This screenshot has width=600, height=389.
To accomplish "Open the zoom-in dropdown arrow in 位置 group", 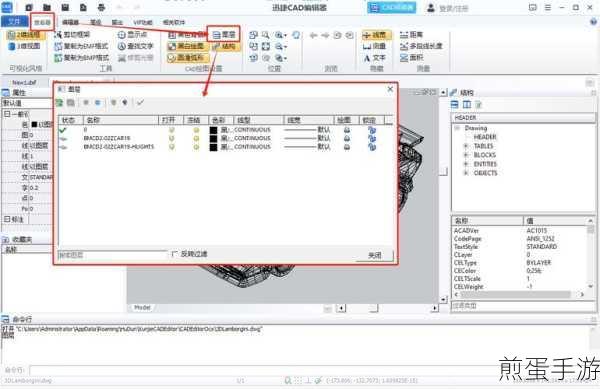I will coord(285,35).
